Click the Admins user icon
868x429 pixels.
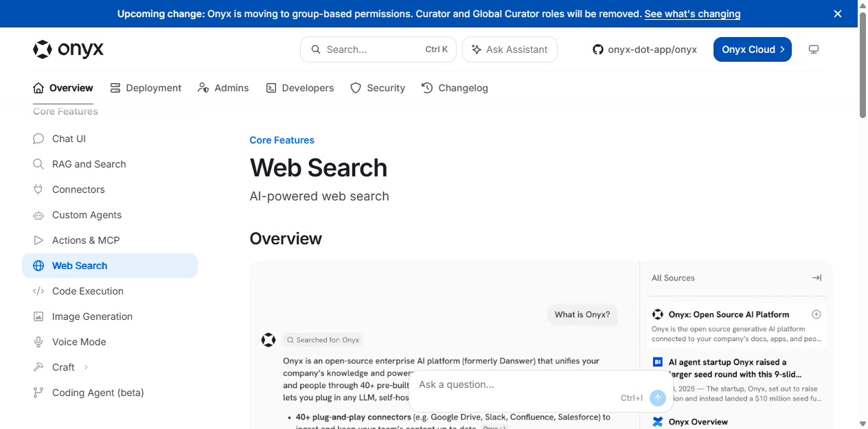203,88
